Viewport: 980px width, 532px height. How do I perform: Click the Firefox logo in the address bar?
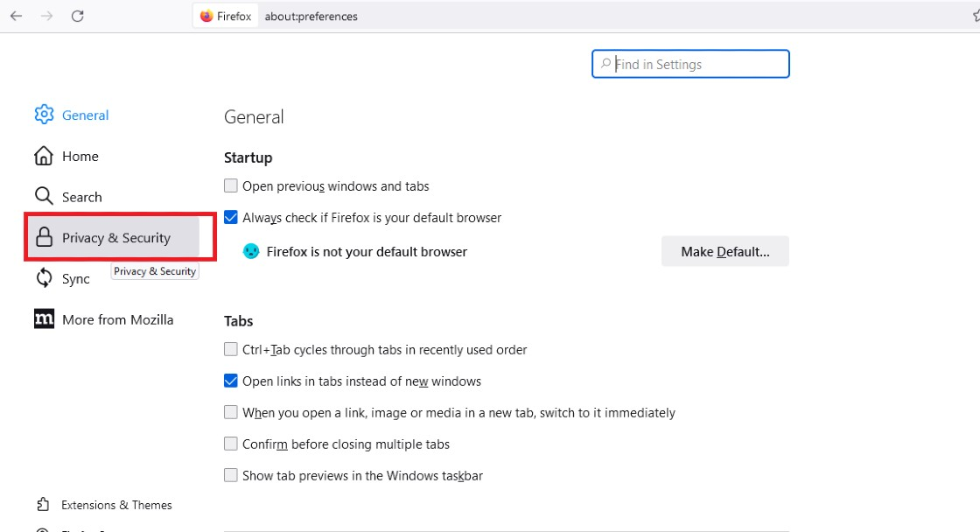pos(206,17)
